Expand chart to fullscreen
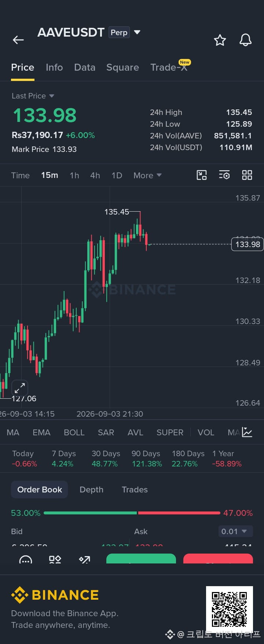264x644 pixels. 20,387
